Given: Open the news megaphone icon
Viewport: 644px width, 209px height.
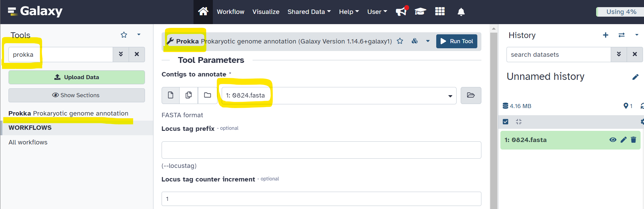Looking at the screenshot, I should pos(402,12).
